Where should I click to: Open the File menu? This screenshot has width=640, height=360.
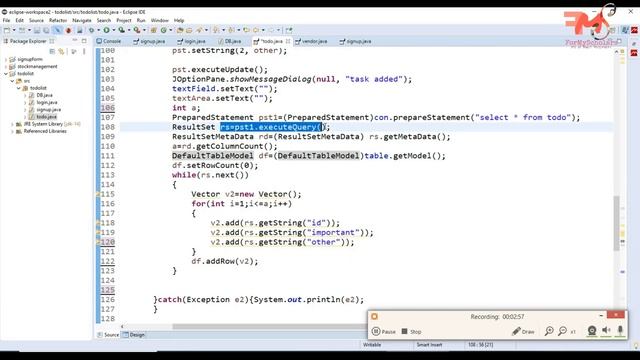tap(7, 20)
